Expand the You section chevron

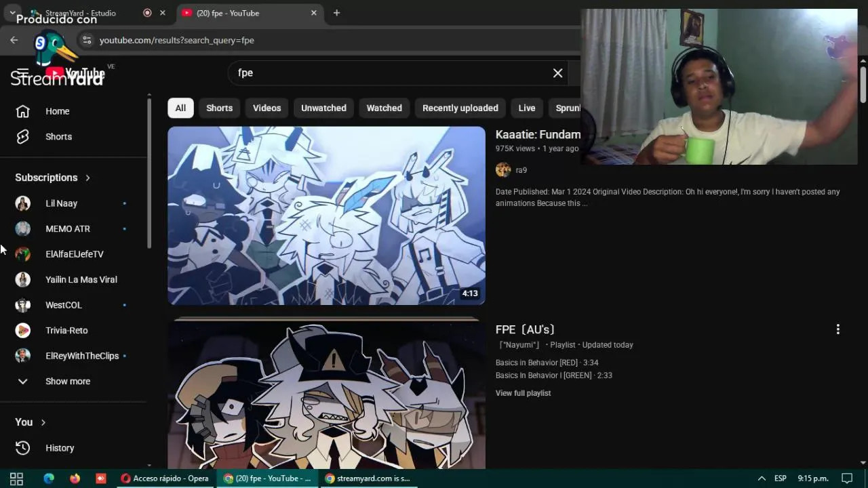(x=43, y=422)
